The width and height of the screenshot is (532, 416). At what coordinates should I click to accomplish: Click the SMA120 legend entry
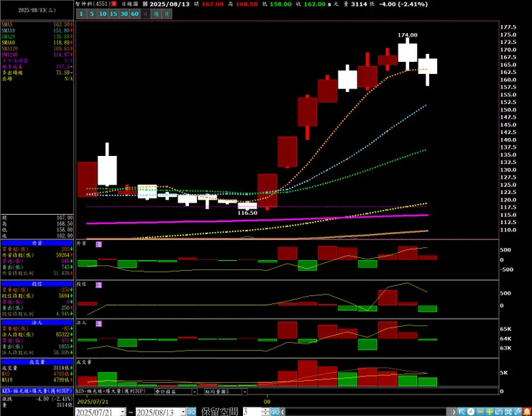[37, 48]
